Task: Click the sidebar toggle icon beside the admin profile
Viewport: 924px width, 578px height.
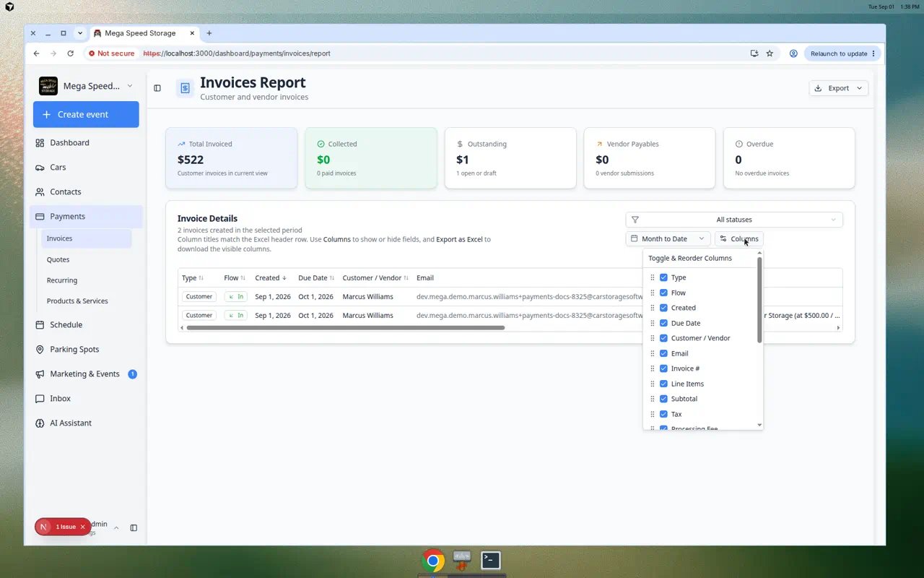Action: point(134,528)
